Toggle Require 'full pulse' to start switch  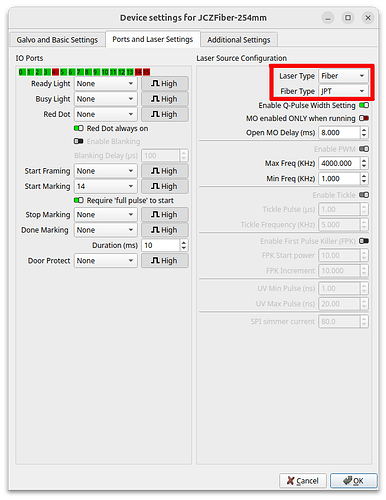[x=79, y=200]
